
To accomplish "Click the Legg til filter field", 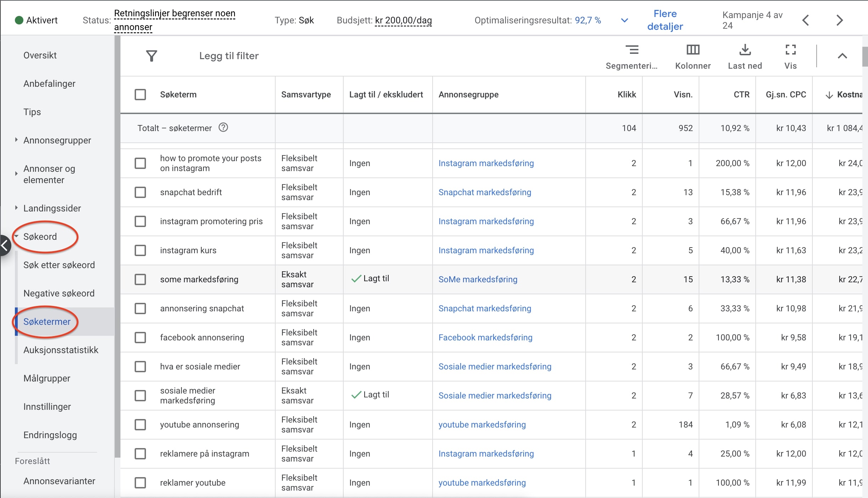I will coord(229,56).
